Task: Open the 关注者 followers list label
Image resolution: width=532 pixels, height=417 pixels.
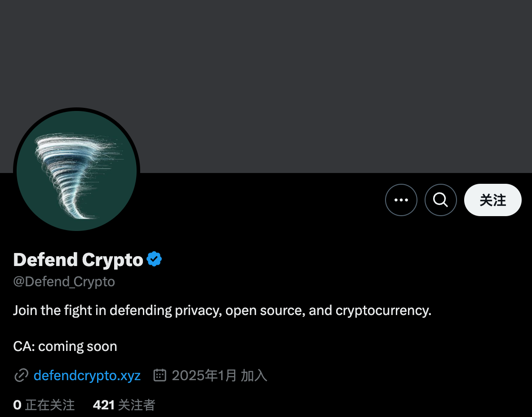Action: (136, 405)
